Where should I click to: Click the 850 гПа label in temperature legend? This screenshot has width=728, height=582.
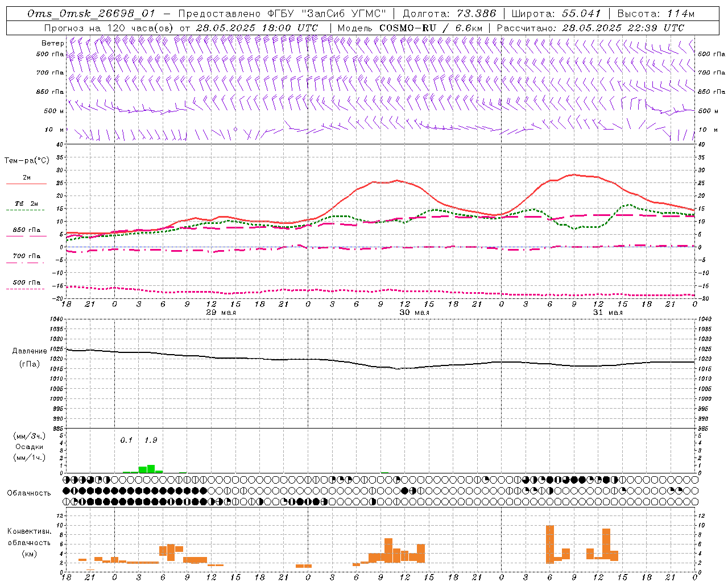pyautogui.click(x=27, y=230)
